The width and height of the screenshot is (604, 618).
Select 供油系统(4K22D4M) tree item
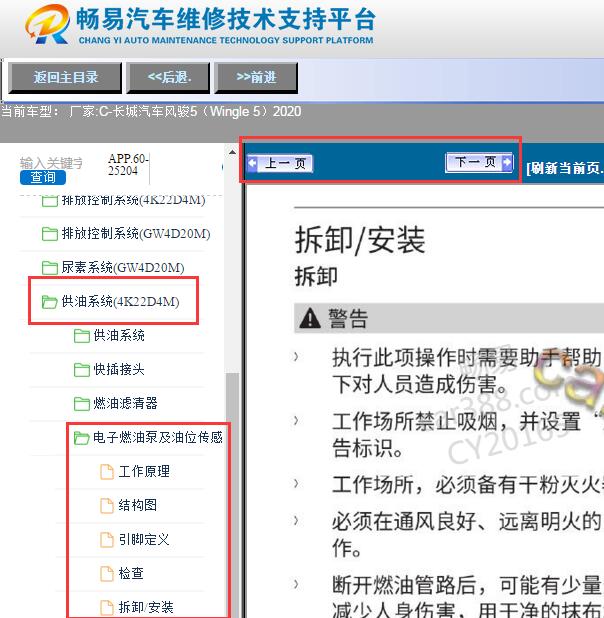click(x=120, y=302)
